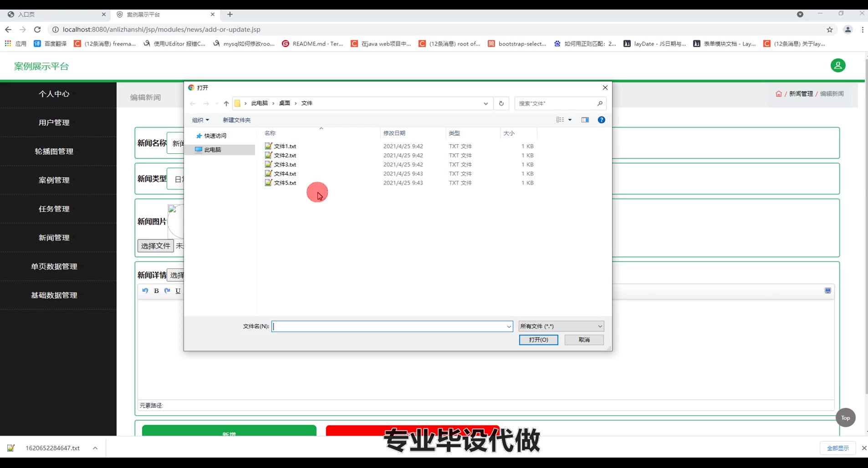Toggle the editor fullscreen icon

pos(828,290)
